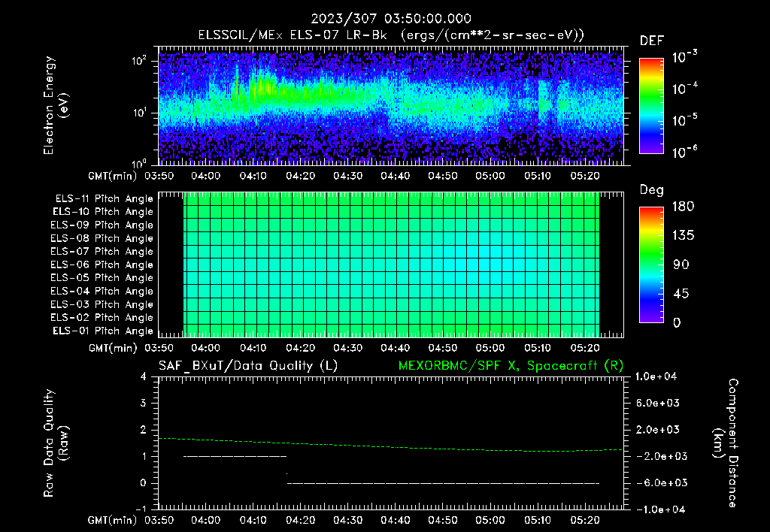Screen dimensions: 770x532
Task: Click the ELS-04 Pitch Angle row label
Action: pyautogui.click(x=102, y=292)
